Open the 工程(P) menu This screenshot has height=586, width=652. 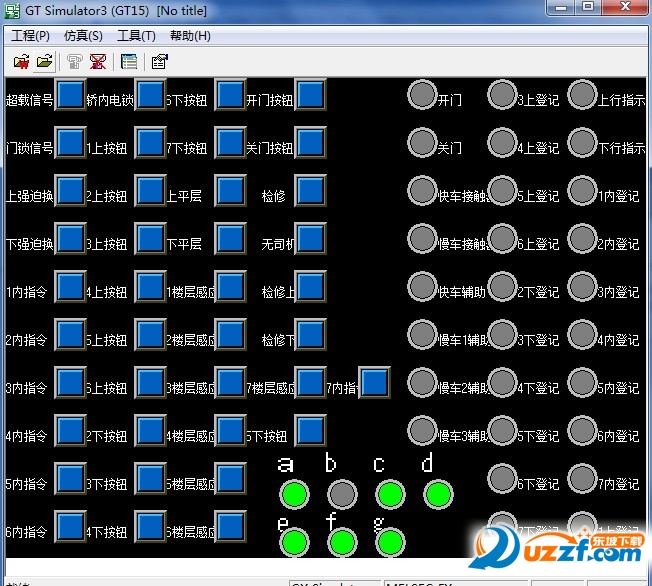coord(30,36)
